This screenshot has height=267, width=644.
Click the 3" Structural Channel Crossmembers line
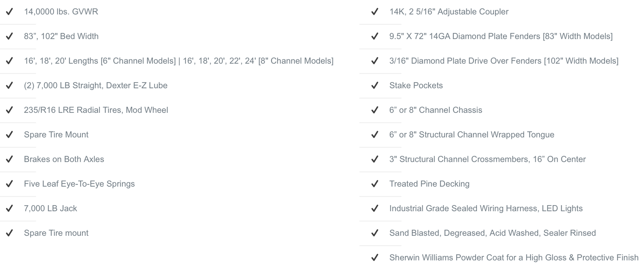[487, 159]
